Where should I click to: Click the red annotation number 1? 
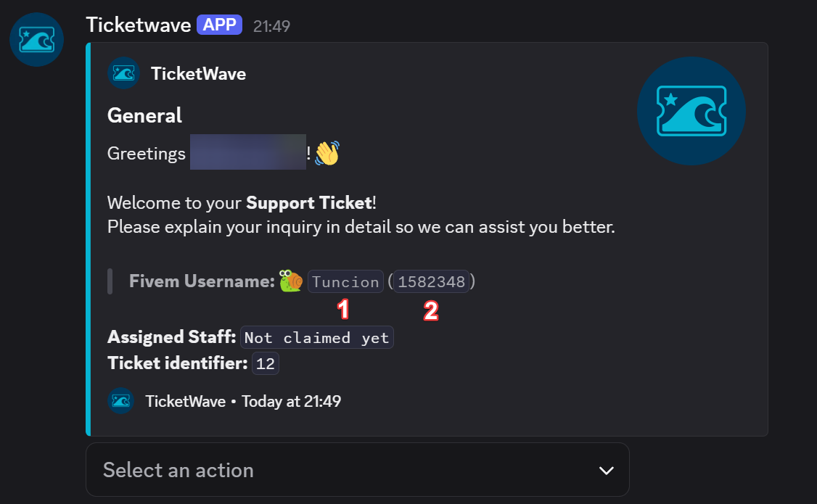(x=343, y=309)
